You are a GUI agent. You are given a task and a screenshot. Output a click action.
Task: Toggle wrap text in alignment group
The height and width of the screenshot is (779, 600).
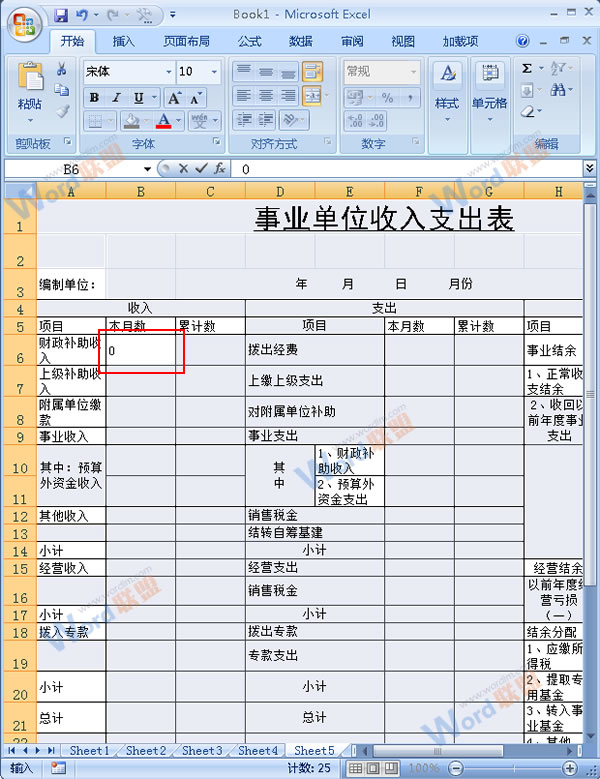tap(312, 72)
